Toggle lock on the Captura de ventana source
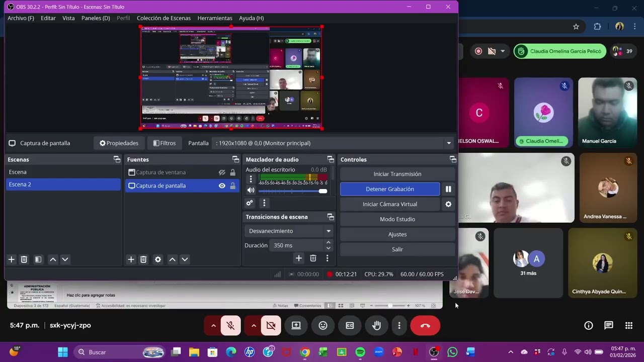The width and height of the screenshot is (644, 362). [232, 172]
